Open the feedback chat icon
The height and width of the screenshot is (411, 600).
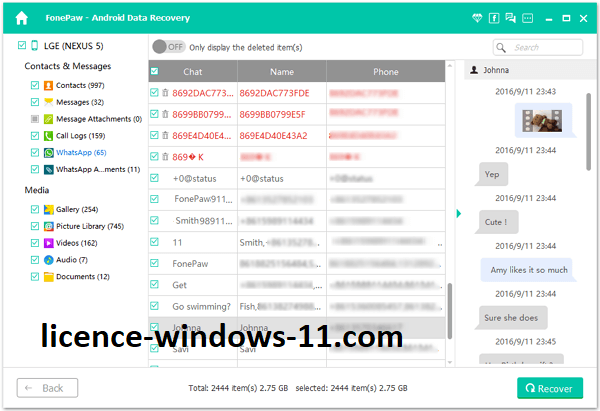click(x=511, y=18)
